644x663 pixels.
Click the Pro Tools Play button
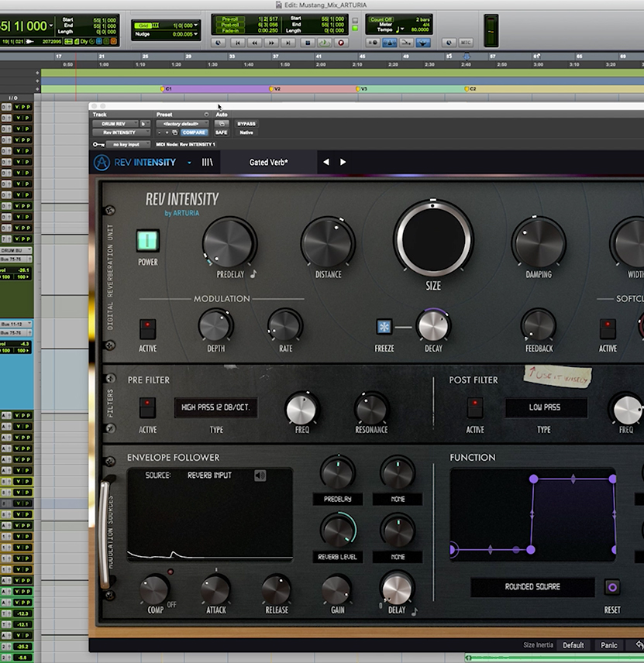coord(325,43)
